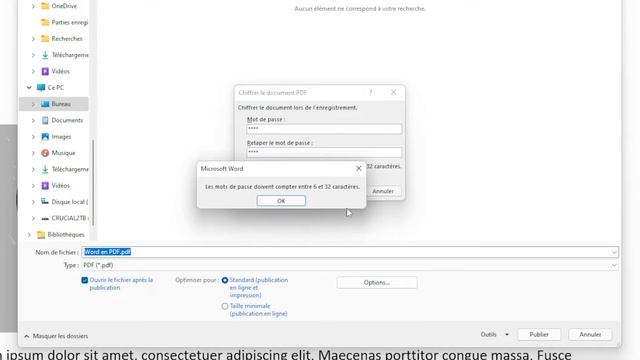Expand the Bibliothèques tree node
The image size is (640, 360).
(29, 235)
